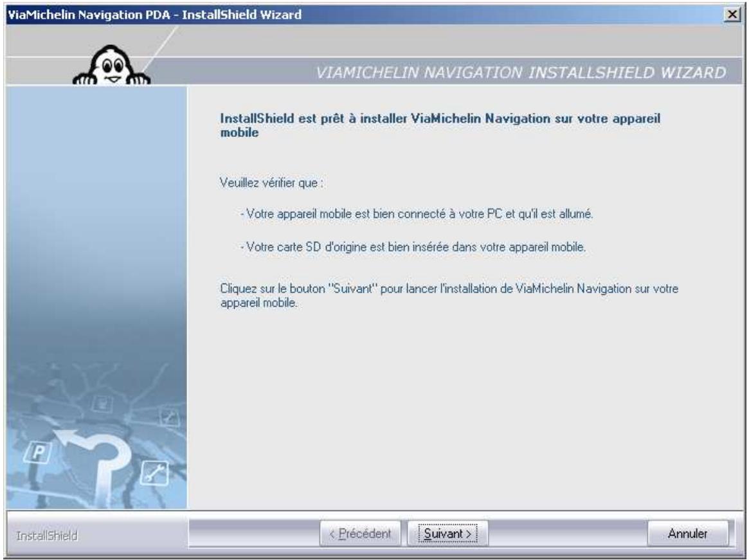Click the InstallShield label at bottom left
The width and height of the screenshot is (749, 560).
[47, 536]
